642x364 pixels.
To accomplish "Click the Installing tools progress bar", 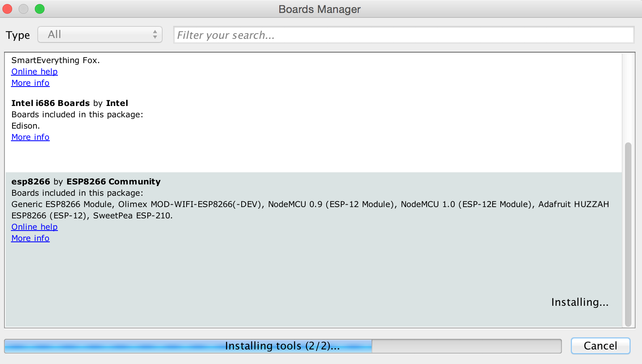I will [x=283, y=346].
